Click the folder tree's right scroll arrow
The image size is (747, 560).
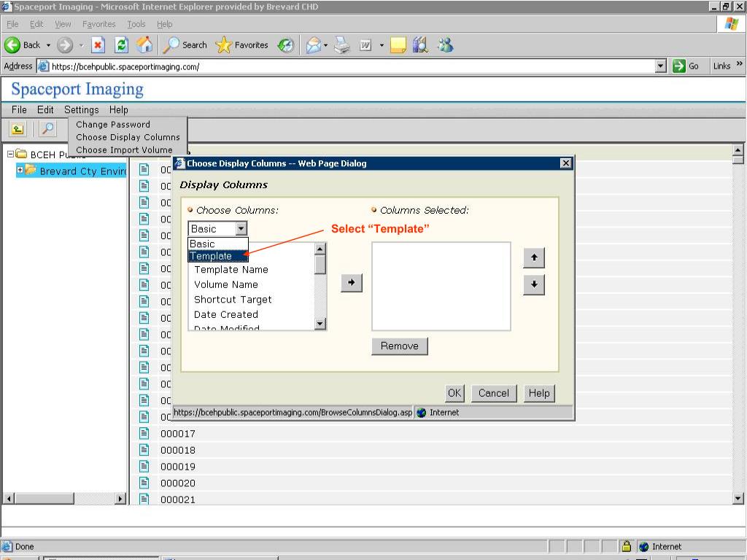pos(120,499)
